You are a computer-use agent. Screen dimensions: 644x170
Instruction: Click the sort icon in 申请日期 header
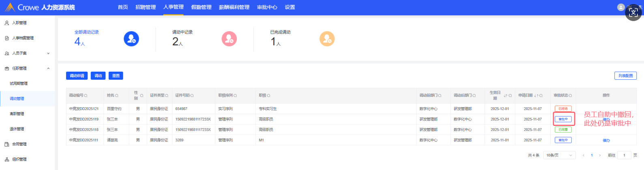tap(536, 96)
